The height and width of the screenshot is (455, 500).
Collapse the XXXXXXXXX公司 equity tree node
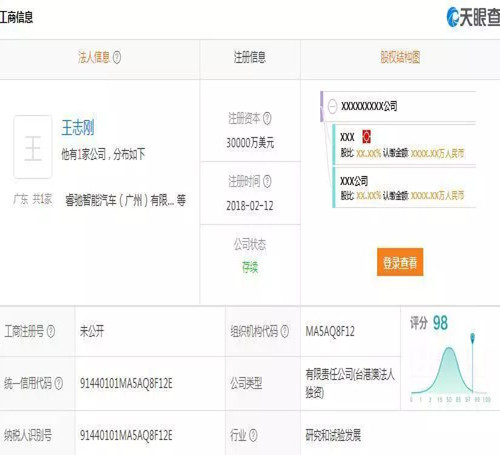tap(332, 107)
